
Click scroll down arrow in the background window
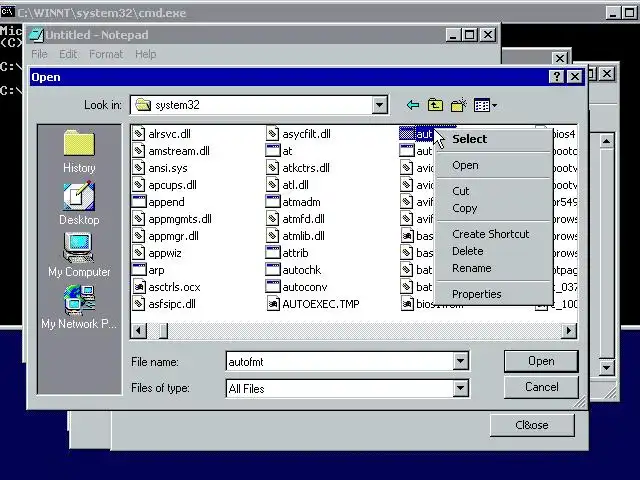coord(606,368)
